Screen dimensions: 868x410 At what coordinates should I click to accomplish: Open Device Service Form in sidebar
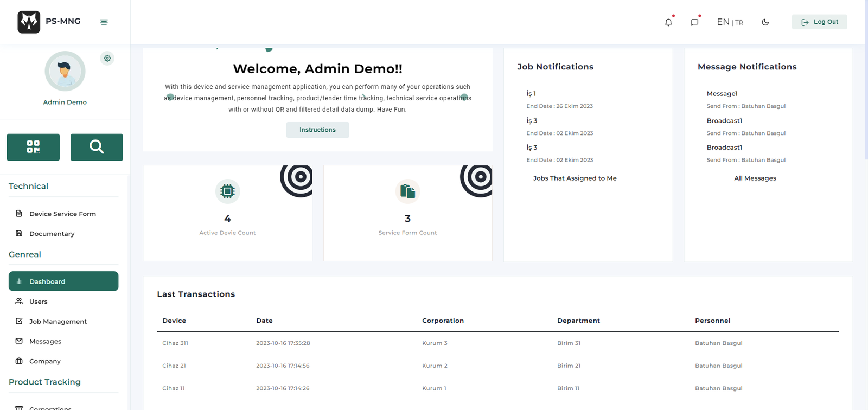coord(62,214)
